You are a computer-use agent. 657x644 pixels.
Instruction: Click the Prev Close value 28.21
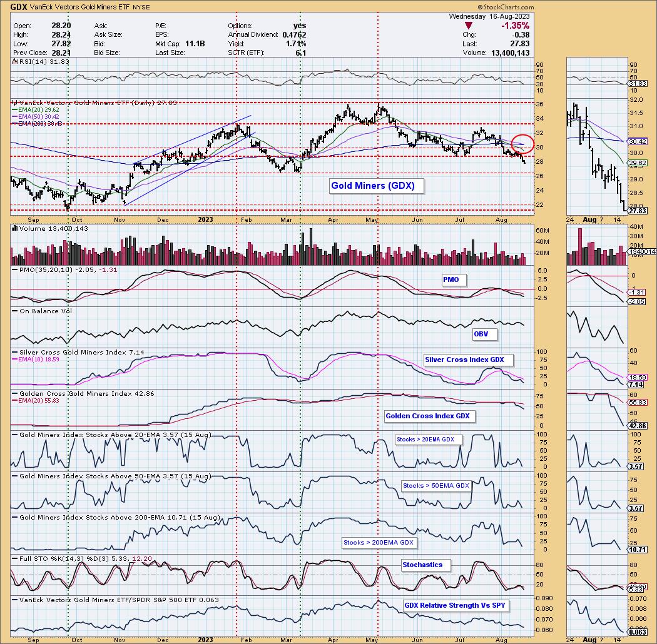[62, 53]
